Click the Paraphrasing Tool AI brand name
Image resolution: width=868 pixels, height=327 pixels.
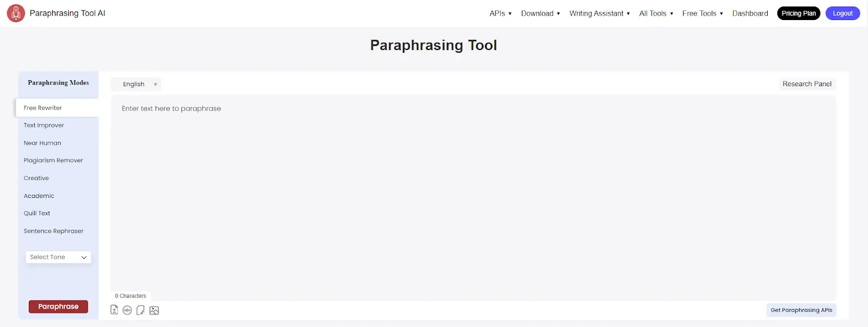(67, 13)
